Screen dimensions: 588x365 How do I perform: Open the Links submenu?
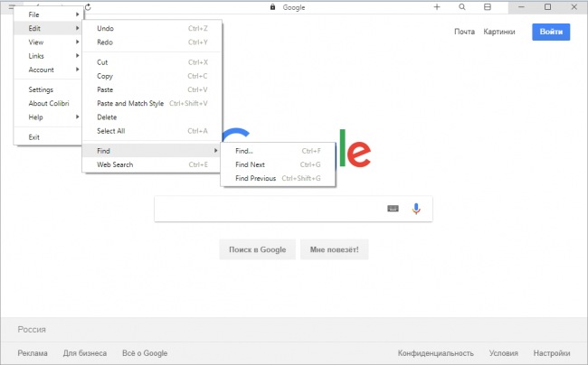pyautogui.click(x=48, y=56)
